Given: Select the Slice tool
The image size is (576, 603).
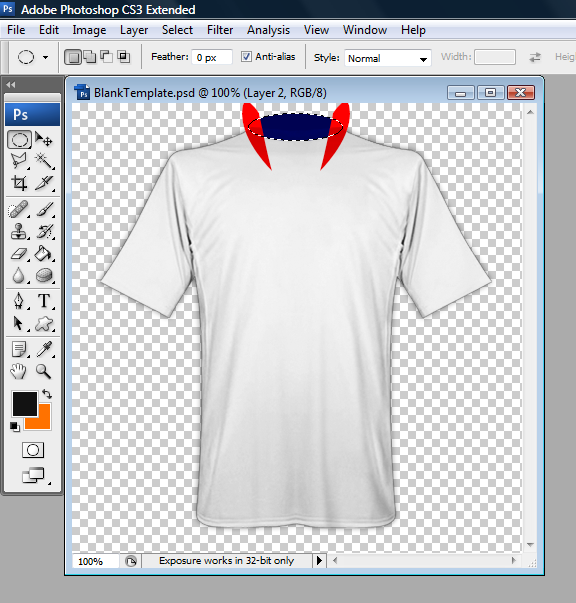Looking at the screenshot, I should coord(44,183).
